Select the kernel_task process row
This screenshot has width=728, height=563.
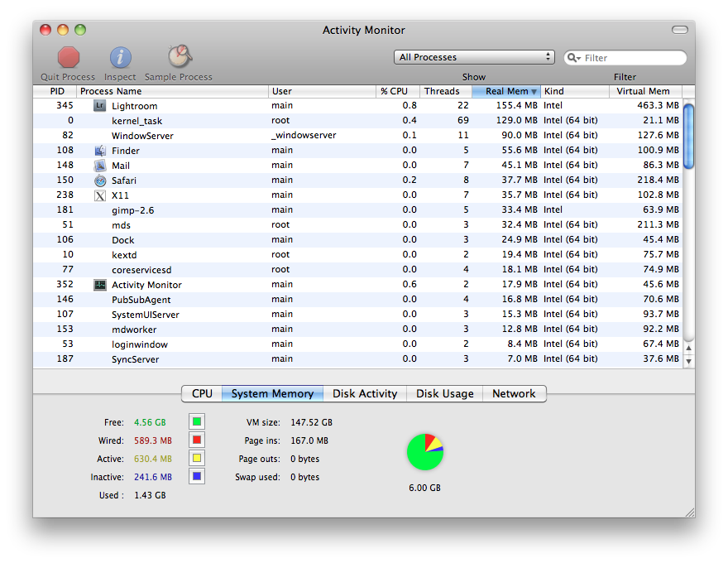[358, 121]
